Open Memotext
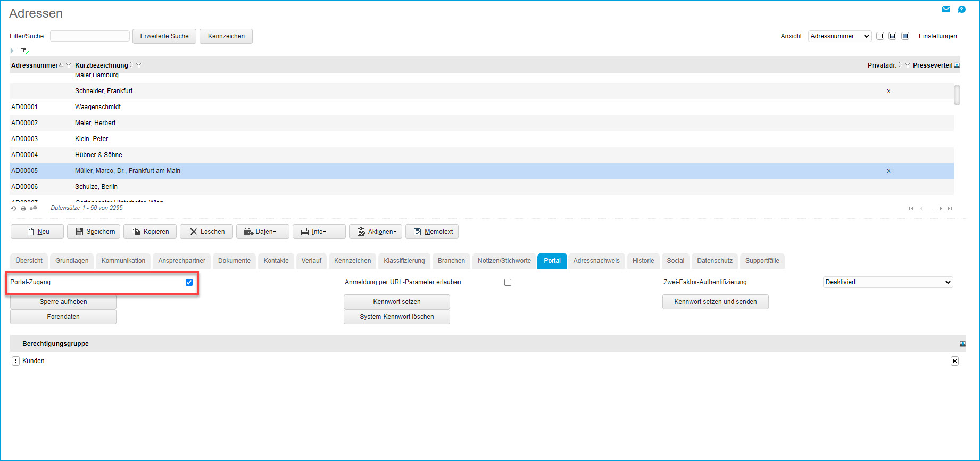 pyautogui.click(x=432, y=232)
